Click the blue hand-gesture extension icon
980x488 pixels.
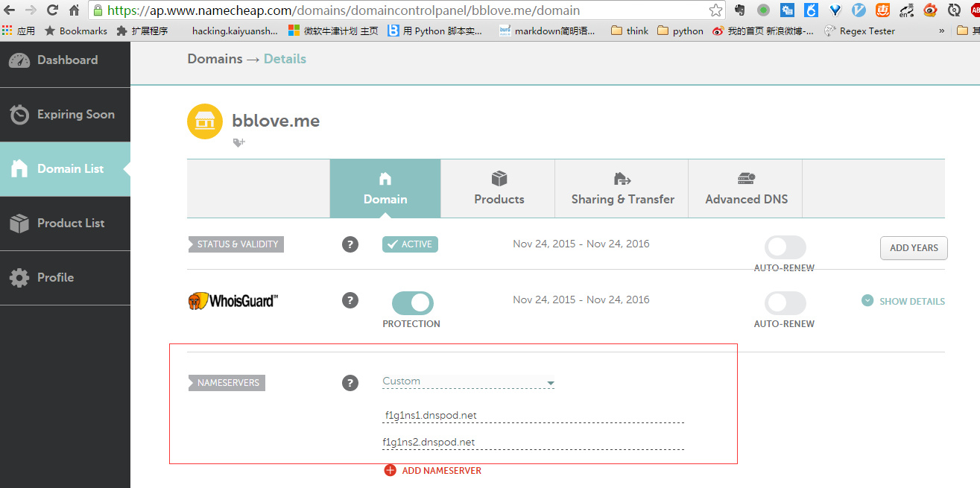tap(811, 10)
